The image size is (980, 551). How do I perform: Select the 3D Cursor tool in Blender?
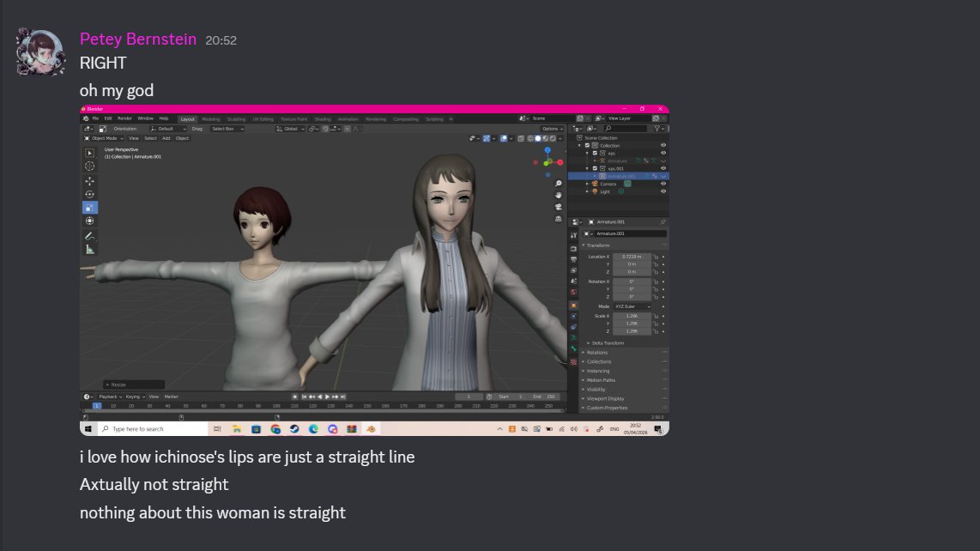pos(89,167)
